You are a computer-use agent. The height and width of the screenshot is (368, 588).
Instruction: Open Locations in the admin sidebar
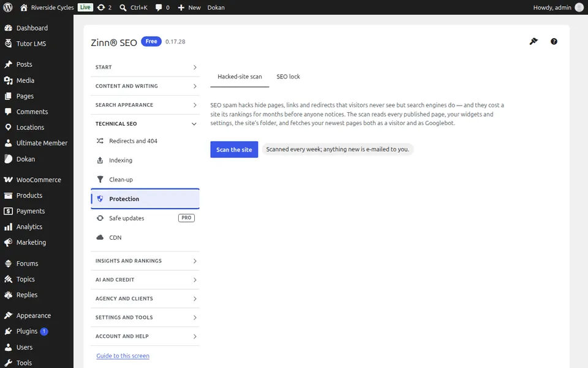(x=37, y=128)
